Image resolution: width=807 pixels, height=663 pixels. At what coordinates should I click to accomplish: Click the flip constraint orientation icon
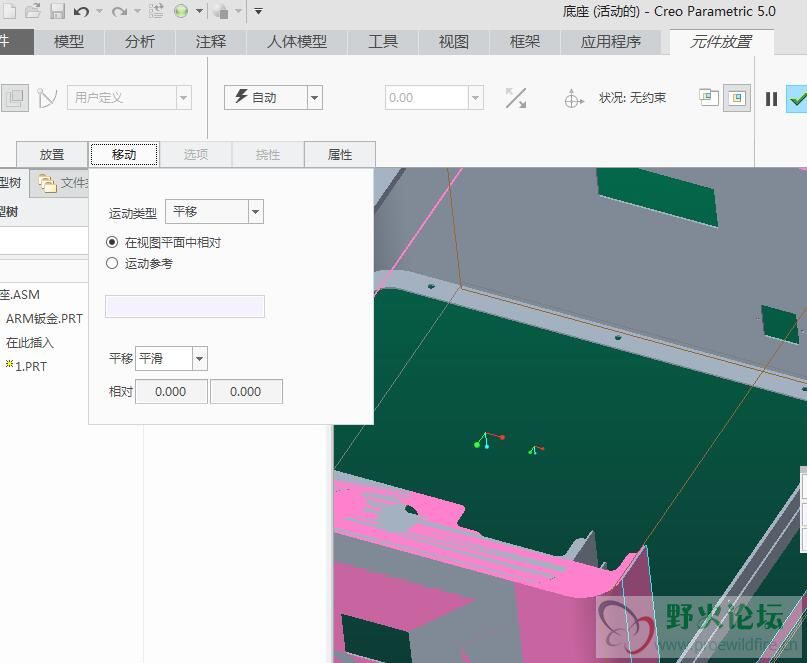pos(516,98)
